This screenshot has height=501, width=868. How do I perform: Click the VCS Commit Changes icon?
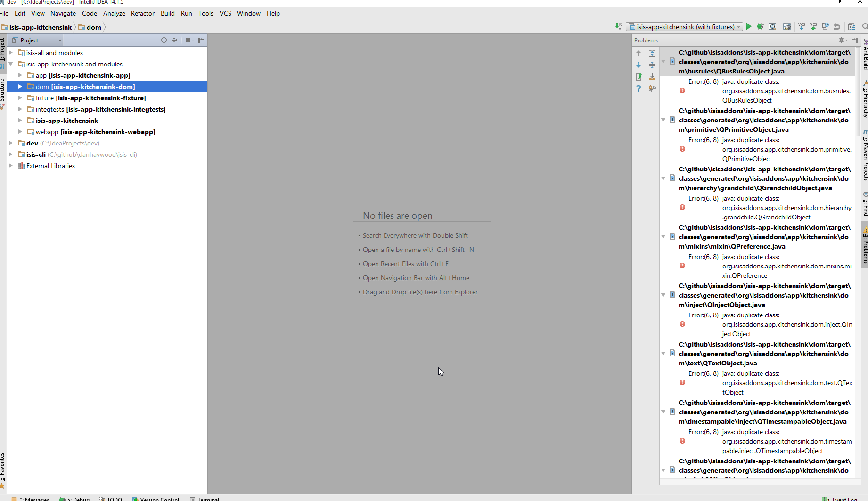[813, 27]
